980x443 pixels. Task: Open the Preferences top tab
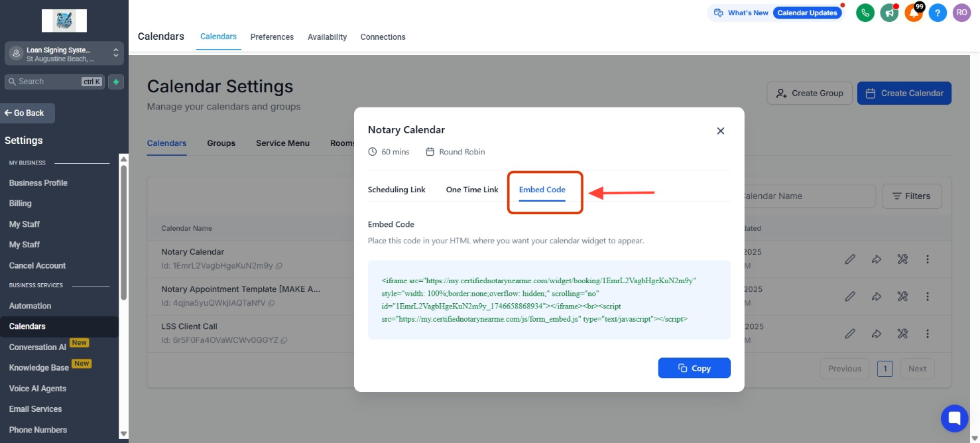tap(272, 37)
